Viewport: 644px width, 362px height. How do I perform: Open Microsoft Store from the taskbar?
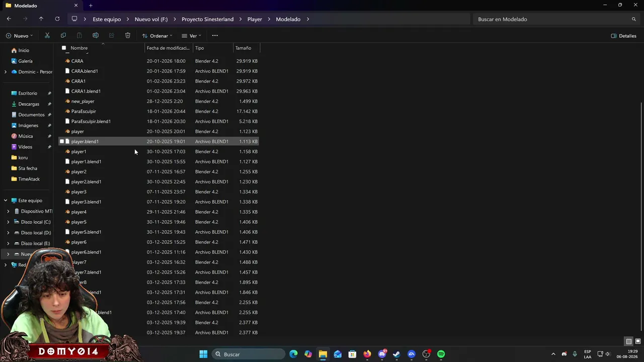pos(352,354)
